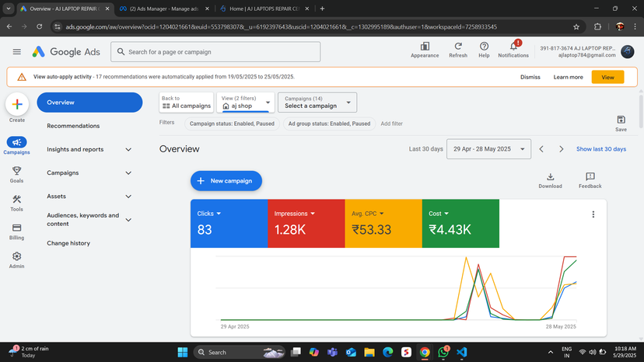Viewport: 644px width, 362px height.
Task: Open the tab search dropdown in Chrome
Action: tap(9, 9)
